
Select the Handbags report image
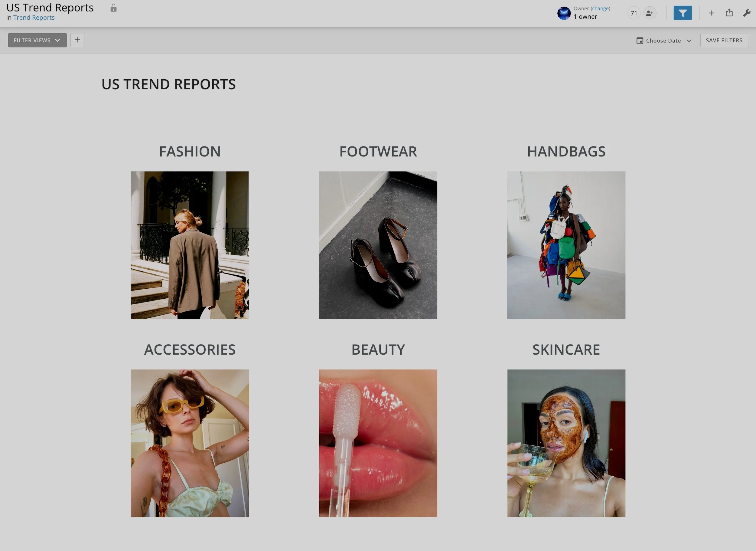pyautogui.click(x=566, y=245)
